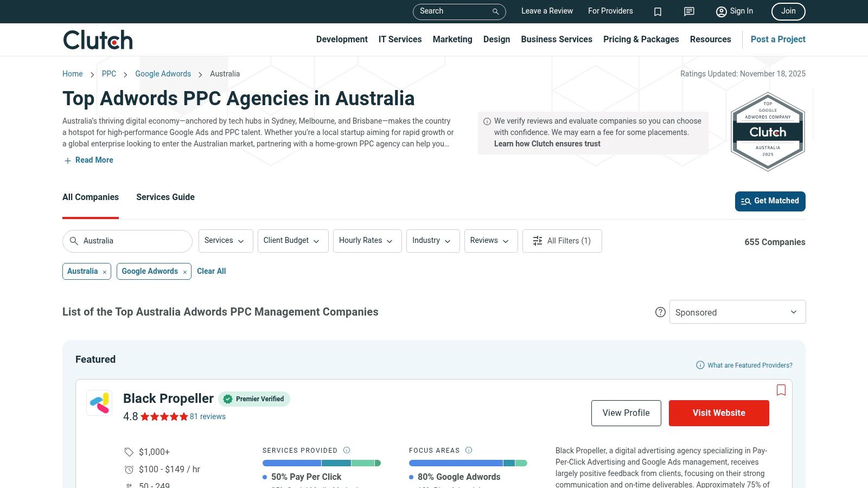Expand the Client Budget dropdown

pyautogui.click(x=292, y=241)
